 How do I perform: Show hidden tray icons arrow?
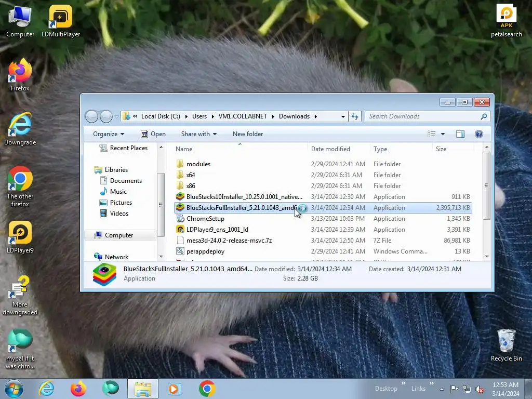point(442,389)
